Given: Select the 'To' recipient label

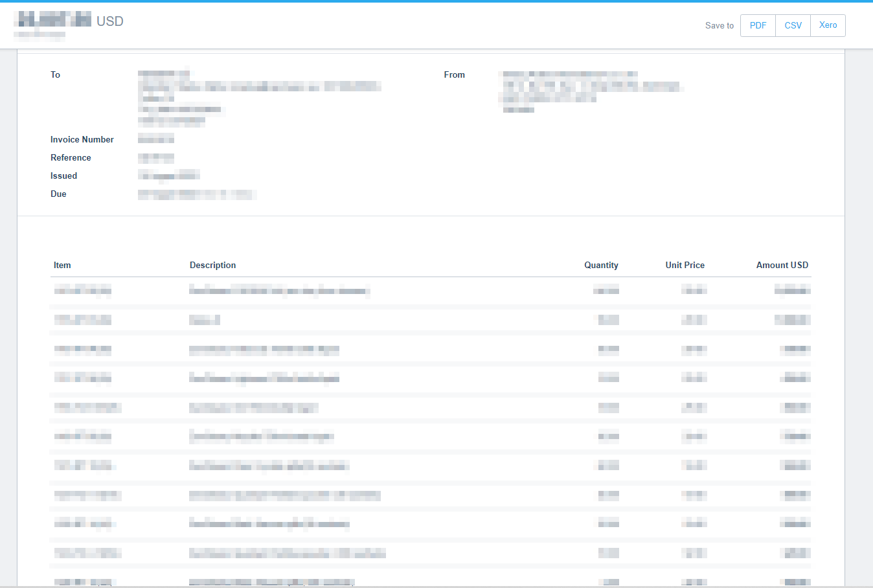Looking at the screenshot, I should 56,75.
